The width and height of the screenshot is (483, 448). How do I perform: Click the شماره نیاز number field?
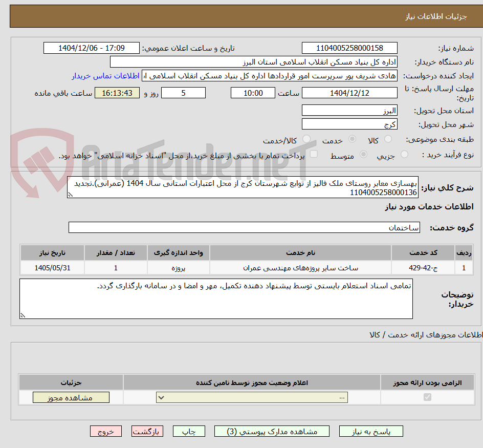click(349, 48)
